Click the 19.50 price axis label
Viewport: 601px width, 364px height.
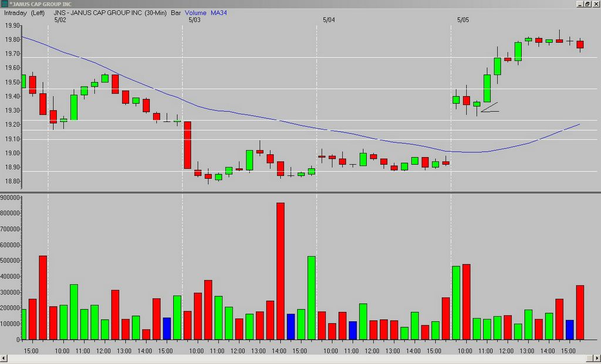point(12,82)
